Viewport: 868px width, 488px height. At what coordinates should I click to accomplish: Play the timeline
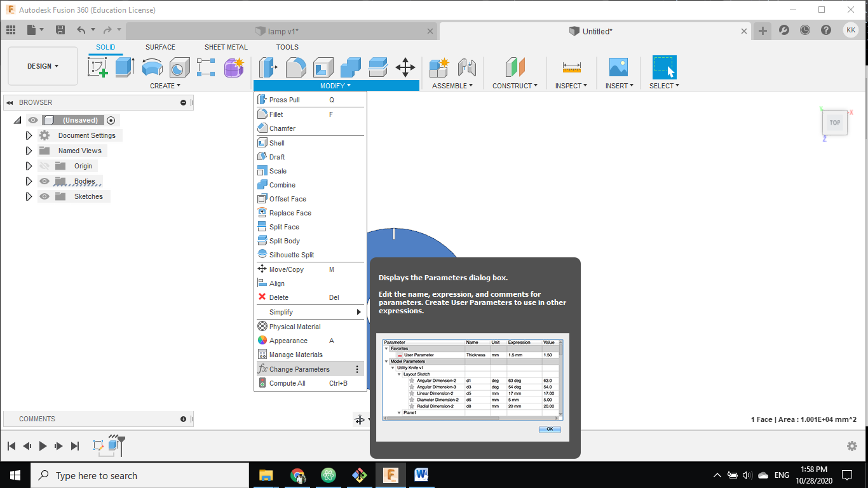pos(43,446)
